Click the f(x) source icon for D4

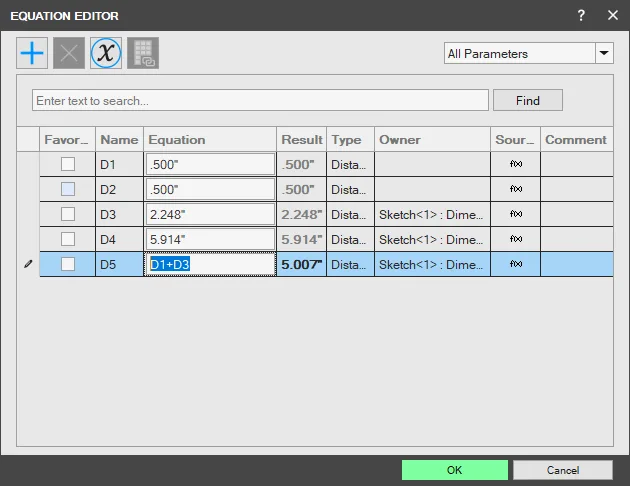516,239
